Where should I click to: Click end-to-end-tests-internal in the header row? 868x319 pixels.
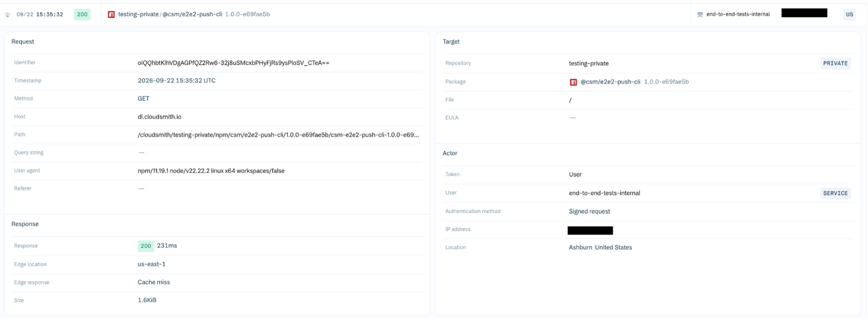(738, 14)
